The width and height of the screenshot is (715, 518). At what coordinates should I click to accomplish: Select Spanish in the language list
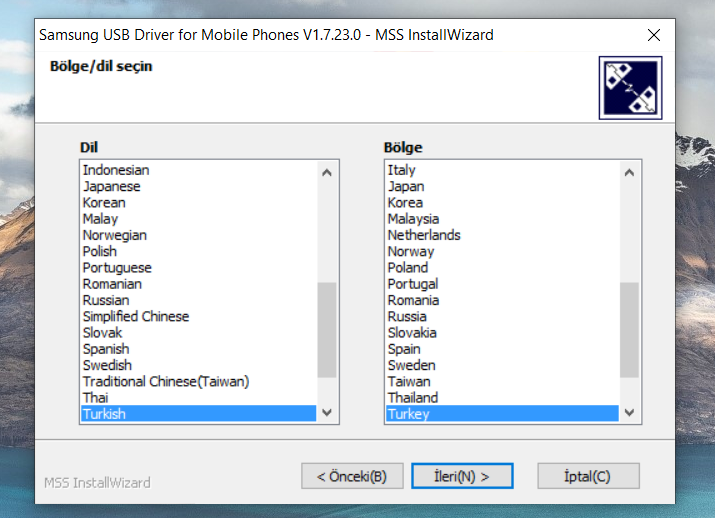(199, 349)
